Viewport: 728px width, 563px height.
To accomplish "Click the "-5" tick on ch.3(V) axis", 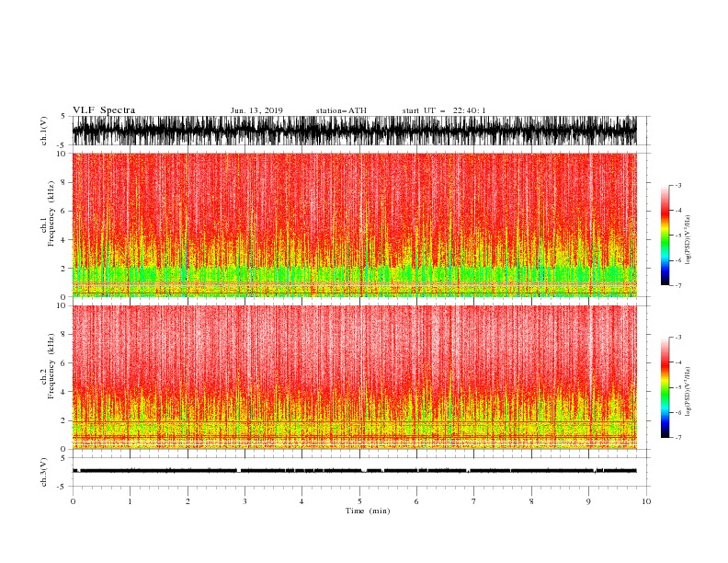I will [x=62, y=487].
